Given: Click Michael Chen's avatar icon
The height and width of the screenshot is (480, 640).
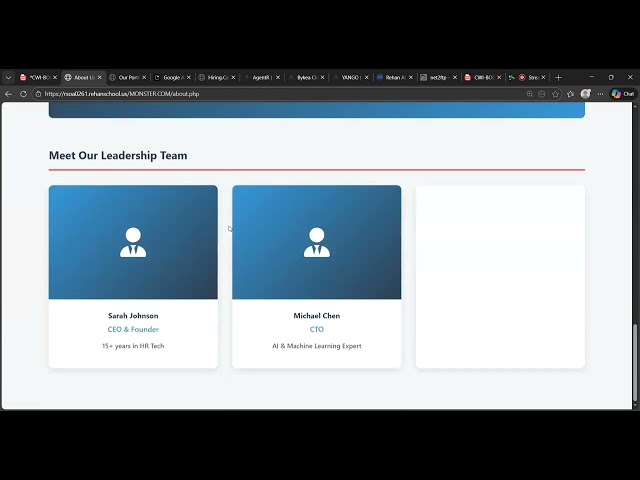Looking at the screenshot, I should 316,242.
